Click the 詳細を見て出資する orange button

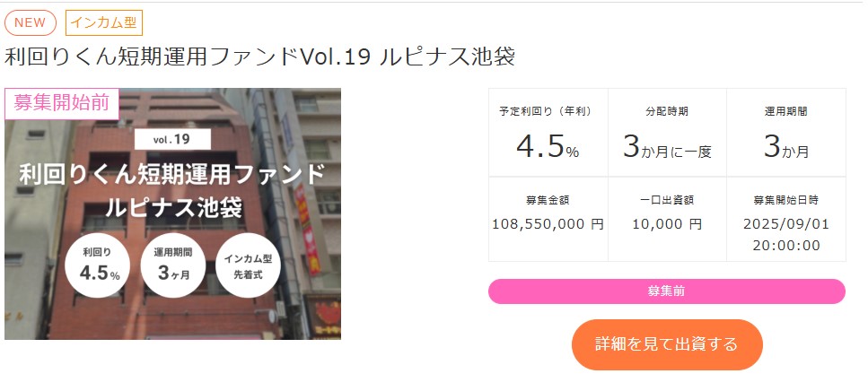pos(667,344)
